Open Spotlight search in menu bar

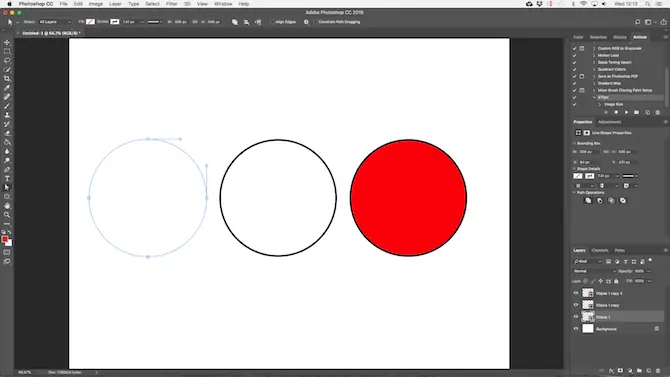[647, 4]
